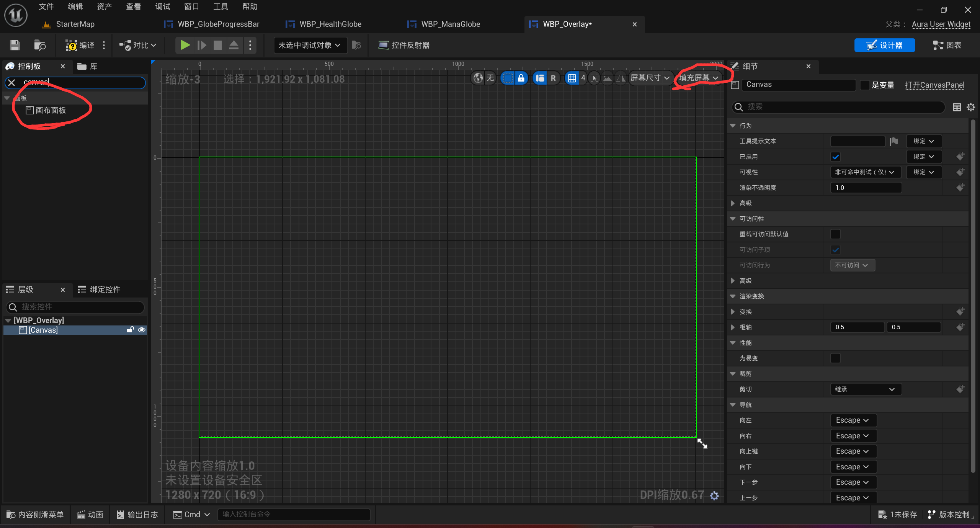
Task: Toggle the Is Variable (是变量) checkbox
Action: pyautogui.click(x=864, y=85)
